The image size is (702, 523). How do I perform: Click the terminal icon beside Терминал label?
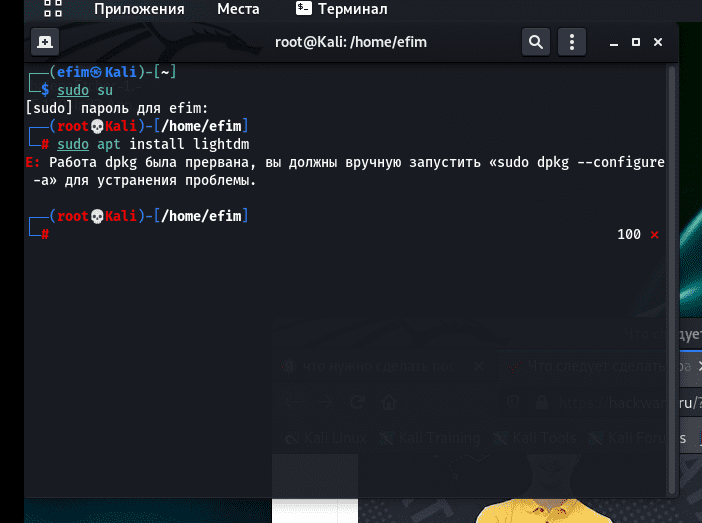[x=304, y=8]
